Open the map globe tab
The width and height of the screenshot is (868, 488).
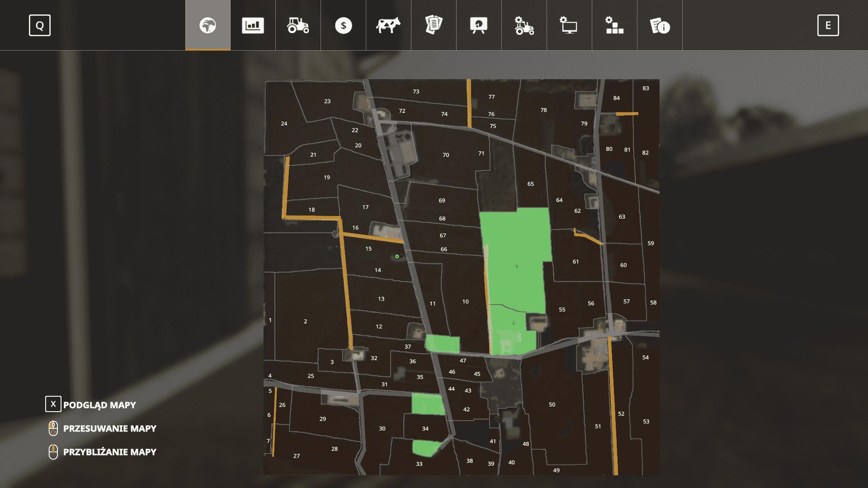click(x=208, y=25)
